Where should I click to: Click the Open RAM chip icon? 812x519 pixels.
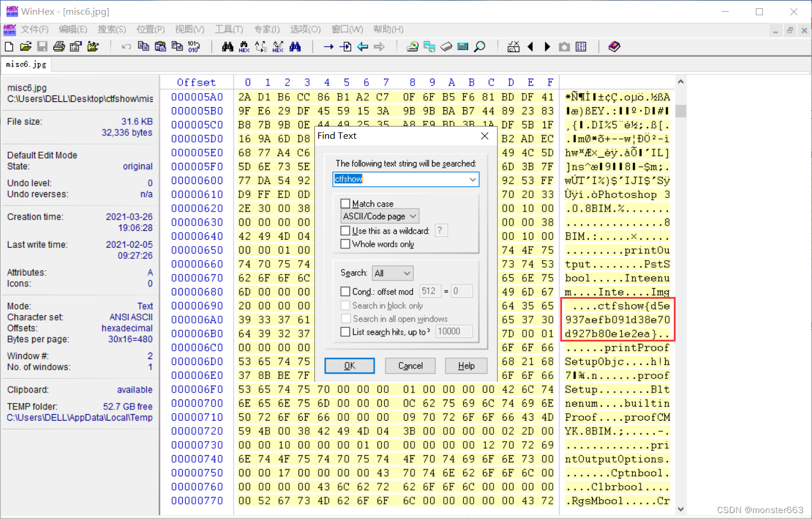(446, 47)
